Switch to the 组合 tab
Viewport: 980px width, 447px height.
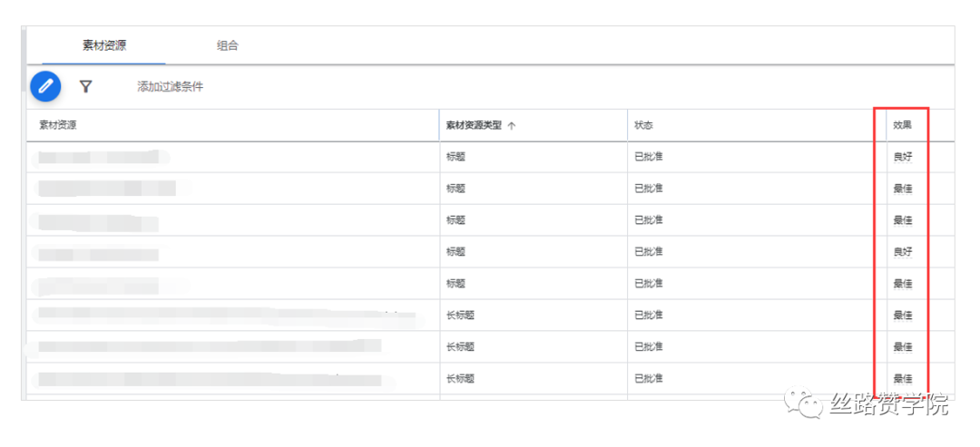pyautogui.click(x=228, y=45)
